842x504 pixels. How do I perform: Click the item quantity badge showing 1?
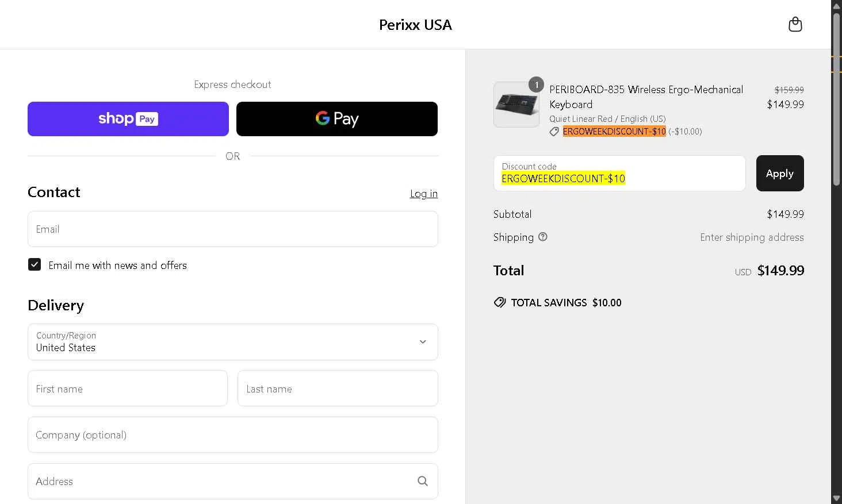click(536, 84)
